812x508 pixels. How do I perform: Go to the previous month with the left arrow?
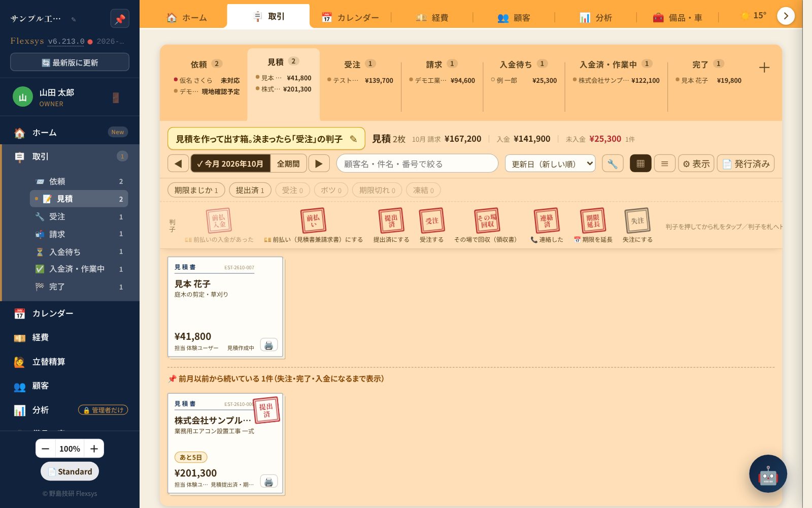point(178,164)
